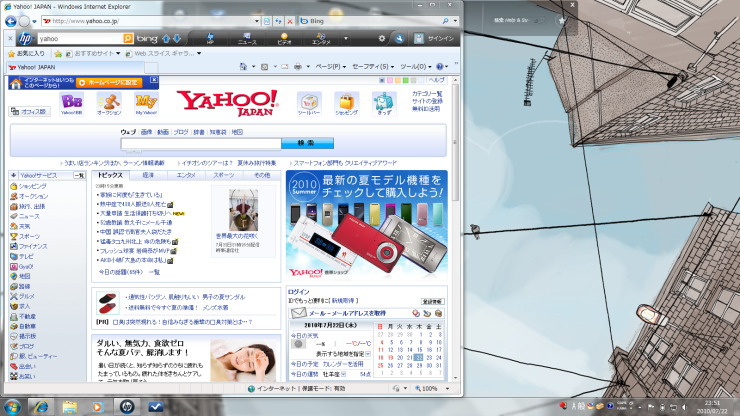
Task: Open Windows Explorer folder on taskbar
Action: click(x=69, y=407)
